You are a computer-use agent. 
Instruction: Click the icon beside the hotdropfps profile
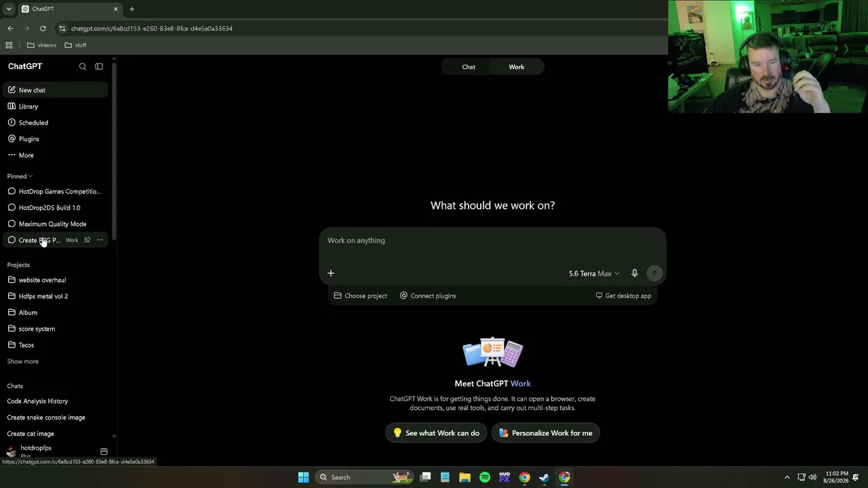(x=104, y=451)
